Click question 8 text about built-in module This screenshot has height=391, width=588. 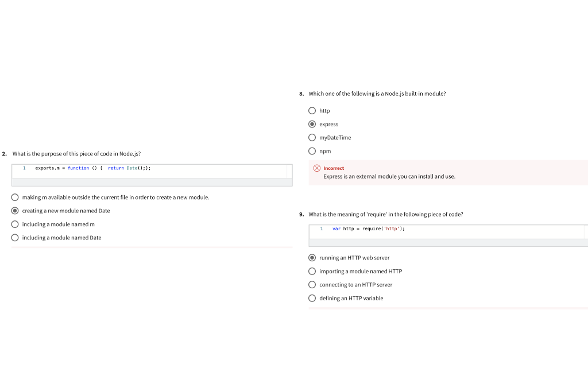[x=377, y=94]
